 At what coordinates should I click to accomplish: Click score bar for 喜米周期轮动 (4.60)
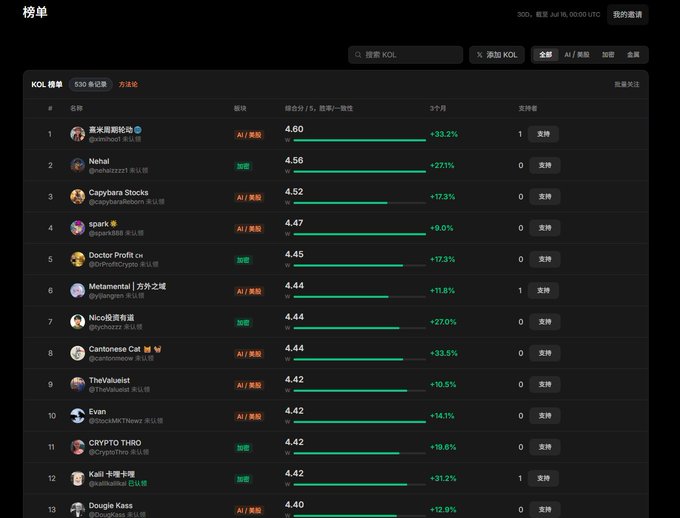coord(360,140)
